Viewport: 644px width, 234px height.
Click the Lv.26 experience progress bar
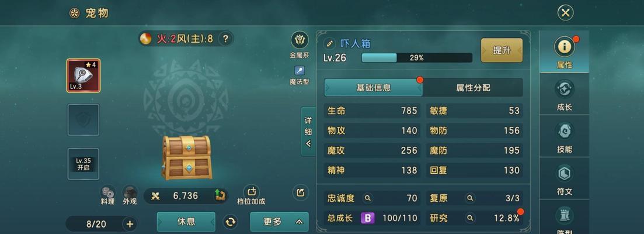(x=416, y=57)
